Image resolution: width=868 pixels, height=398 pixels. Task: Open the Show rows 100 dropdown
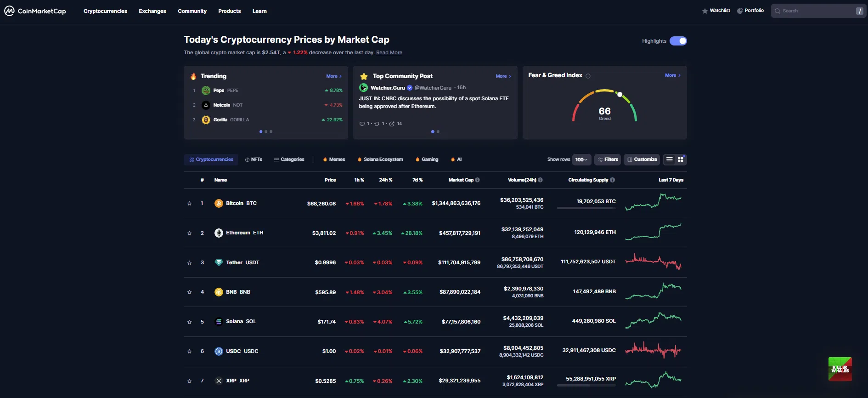click(581, 159)
